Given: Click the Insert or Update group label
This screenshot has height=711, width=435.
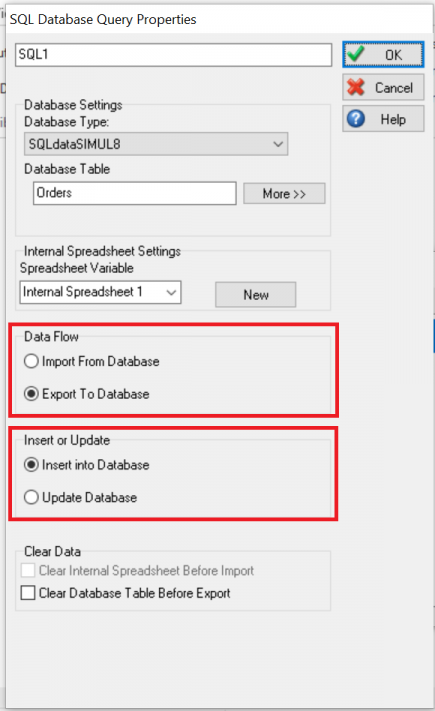Looking at the screenshot, I should click(x=67, y=440).
